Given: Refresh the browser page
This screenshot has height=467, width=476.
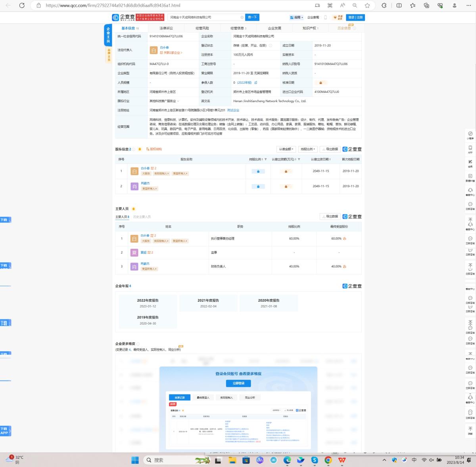Looking at the screenshot, I should (x=22, y=6).
